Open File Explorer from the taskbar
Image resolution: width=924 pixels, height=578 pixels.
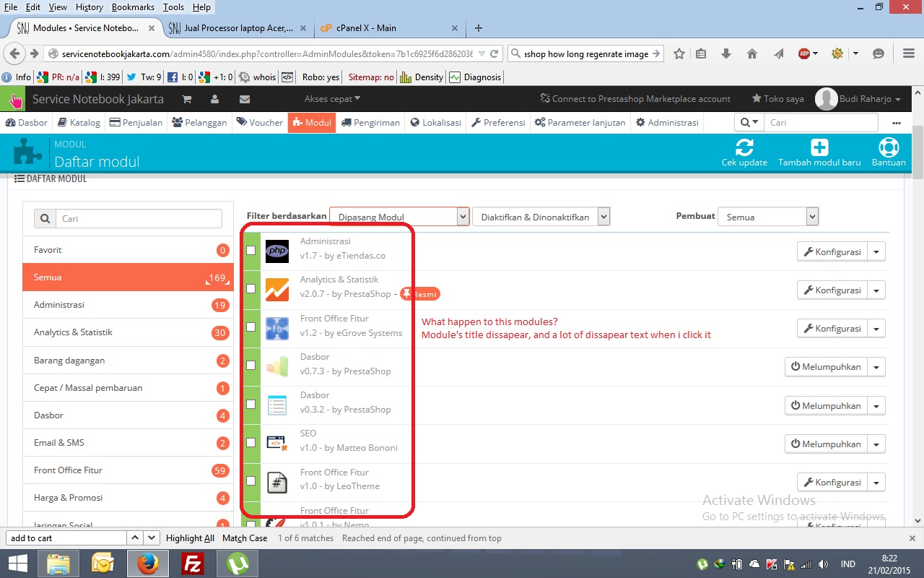[x=58, y=564]
